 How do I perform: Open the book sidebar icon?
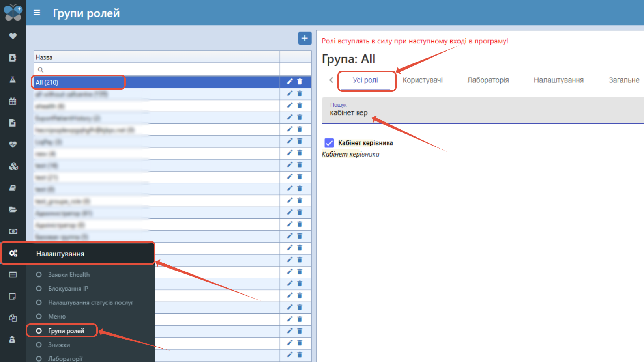click(13, 188)
